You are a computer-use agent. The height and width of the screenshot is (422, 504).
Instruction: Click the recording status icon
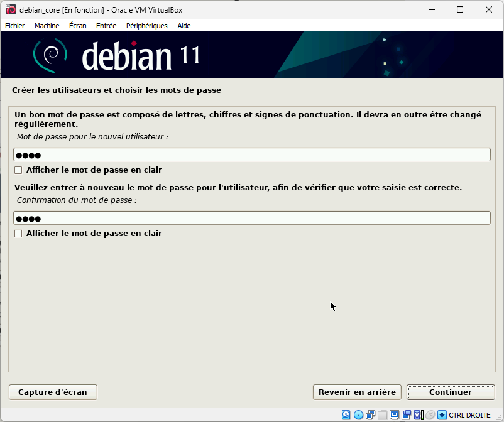pyautogui.click(x=407, y=415)
